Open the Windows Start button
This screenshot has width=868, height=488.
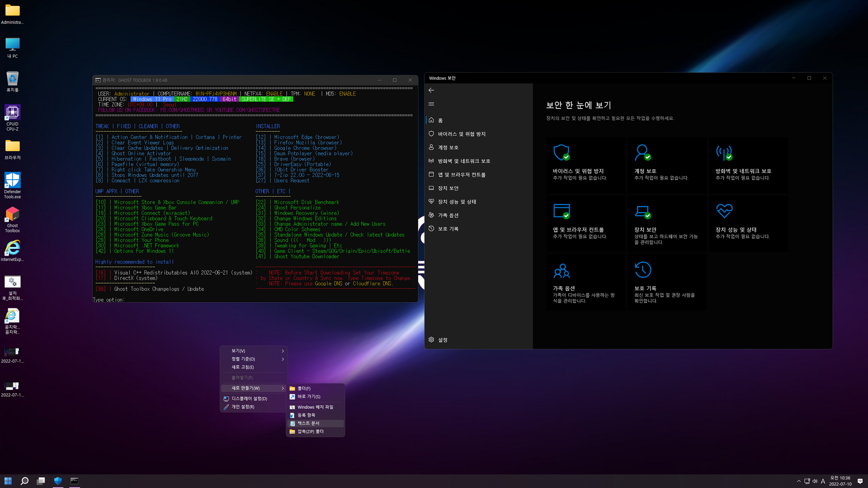coord(8,481)
